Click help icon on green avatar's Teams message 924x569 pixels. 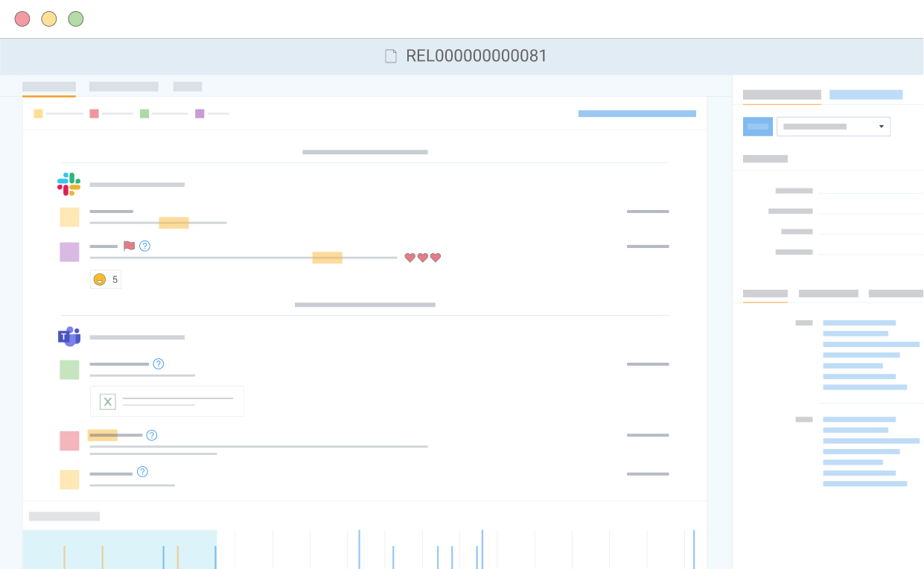[159, 364]
